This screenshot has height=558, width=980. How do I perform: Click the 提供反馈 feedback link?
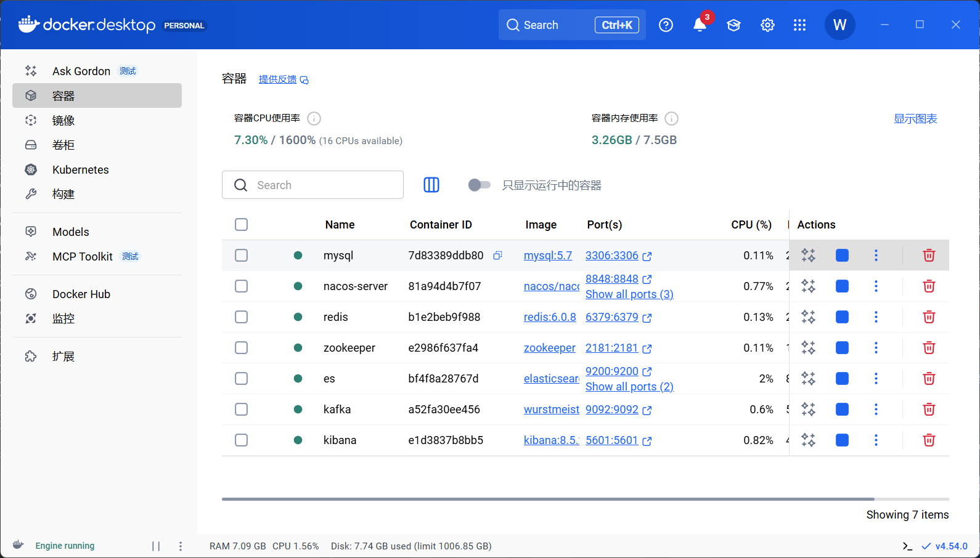pos(284,79)
